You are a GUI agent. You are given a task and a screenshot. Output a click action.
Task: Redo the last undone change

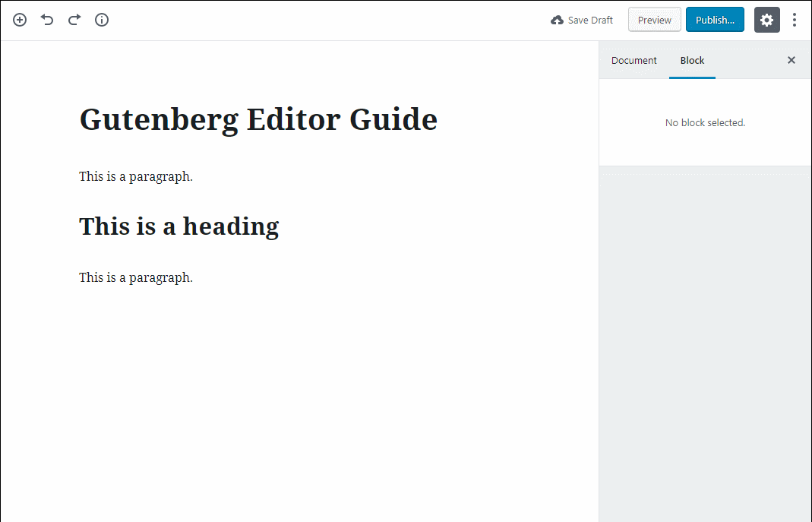click(x=74, y=21)
